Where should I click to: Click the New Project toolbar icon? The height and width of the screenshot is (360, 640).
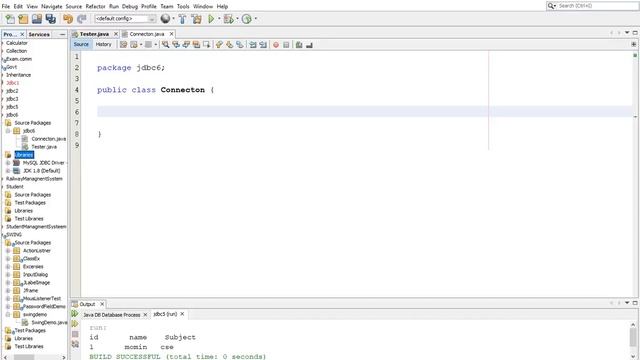(23, 19)
